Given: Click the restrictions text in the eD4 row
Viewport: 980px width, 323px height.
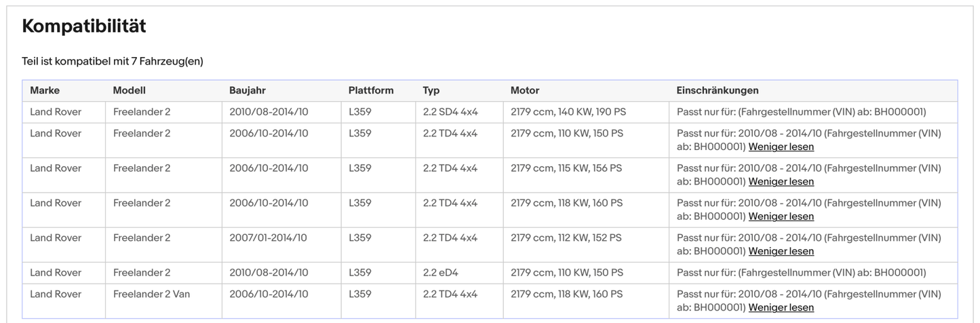Looking at the screenshot, I should coord(801,272).
